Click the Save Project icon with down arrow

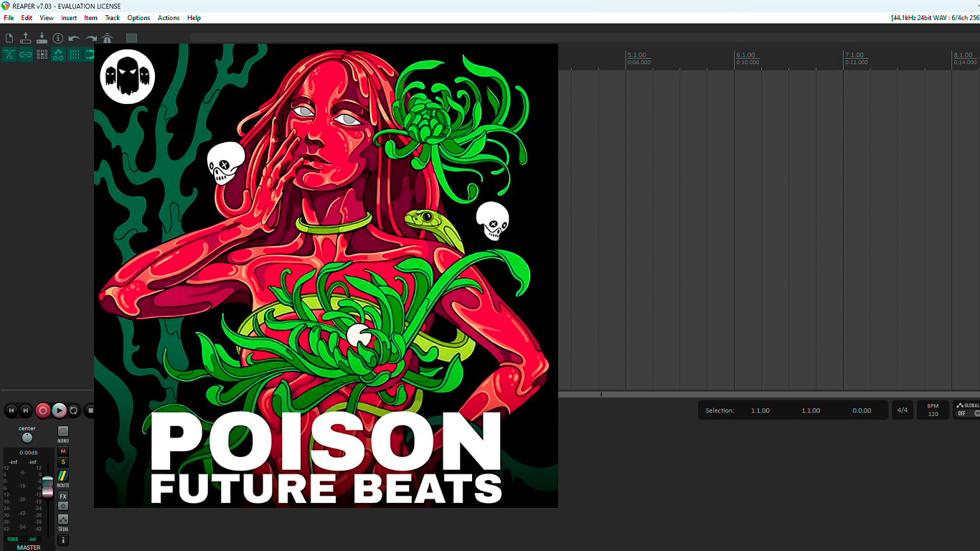(x=42, y=38)
